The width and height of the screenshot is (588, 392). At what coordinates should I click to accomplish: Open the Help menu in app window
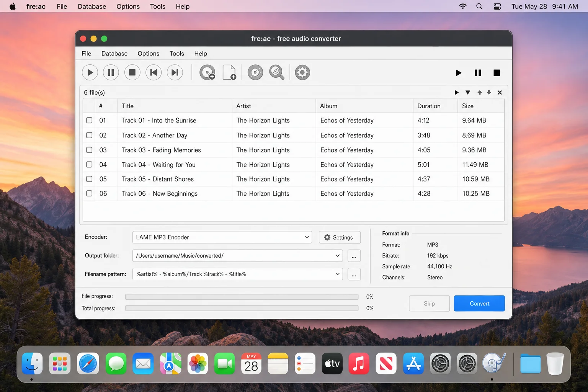(x=201, y=54)
